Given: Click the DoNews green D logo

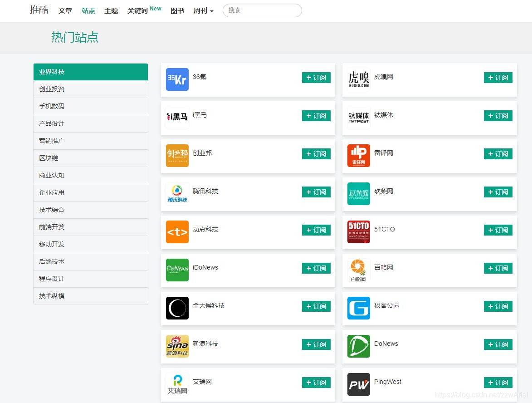Looking at the screenshot, I should (359, 346).
